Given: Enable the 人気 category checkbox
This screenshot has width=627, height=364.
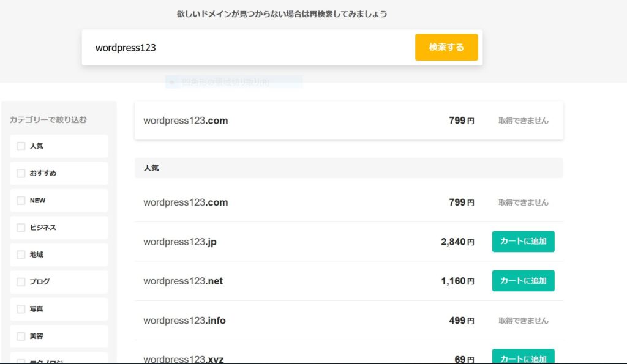Looking at the screenshot, I should [21, 146].
